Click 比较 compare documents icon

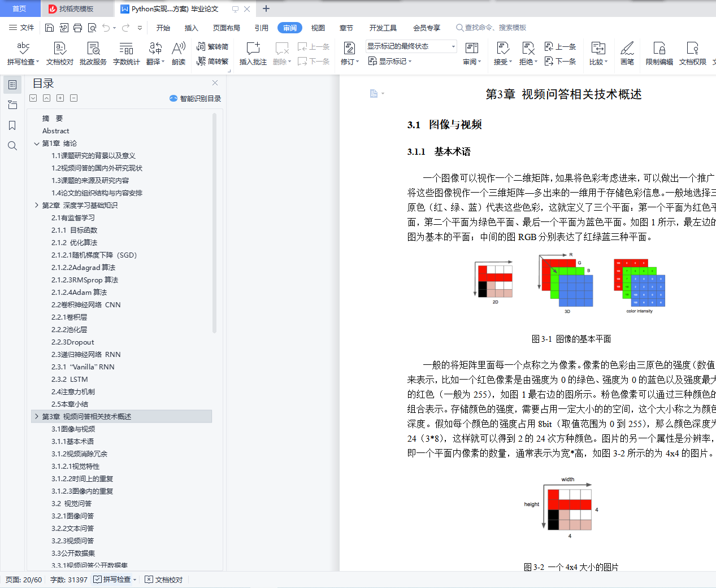(x=598, y=49)
